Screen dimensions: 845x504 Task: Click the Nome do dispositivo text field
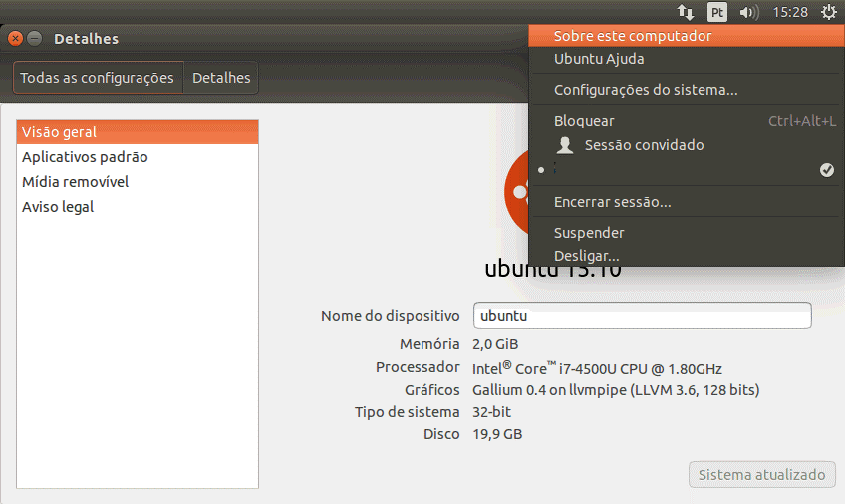(x=642, y=316)
